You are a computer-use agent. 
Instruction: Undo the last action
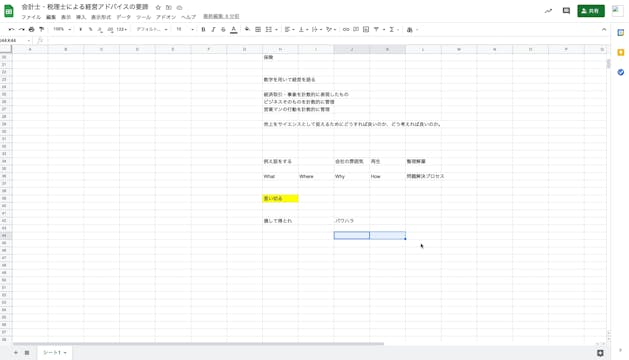(11, 29)
